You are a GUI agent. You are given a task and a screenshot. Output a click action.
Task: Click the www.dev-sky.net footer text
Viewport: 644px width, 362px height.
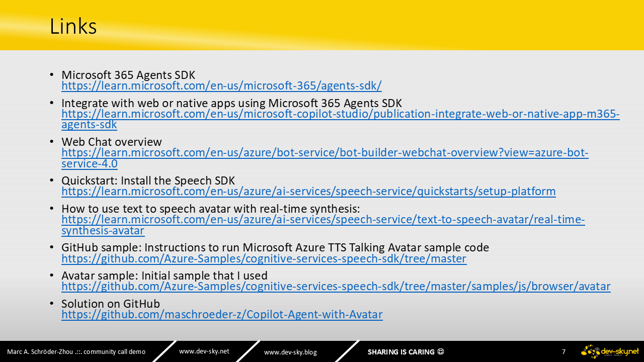click(x=204, y=351)
